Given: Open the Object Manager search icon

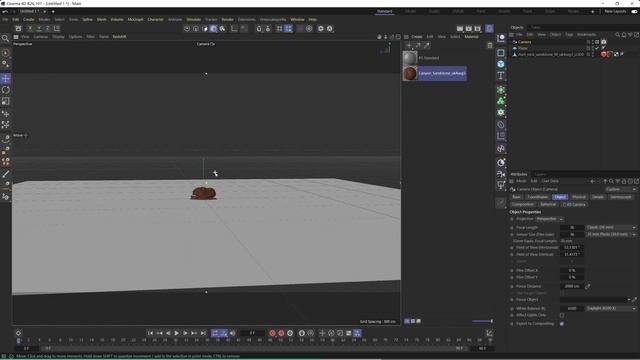Looking at the screenshot, I should tap(618, 35).
